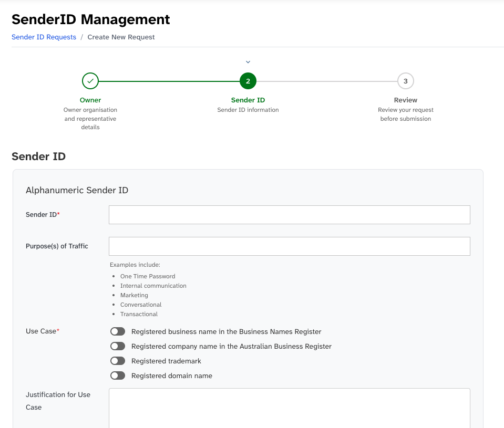The image size is (504, 428).
Task: Enable the Registered trademark option
Action: pos(118,360)
